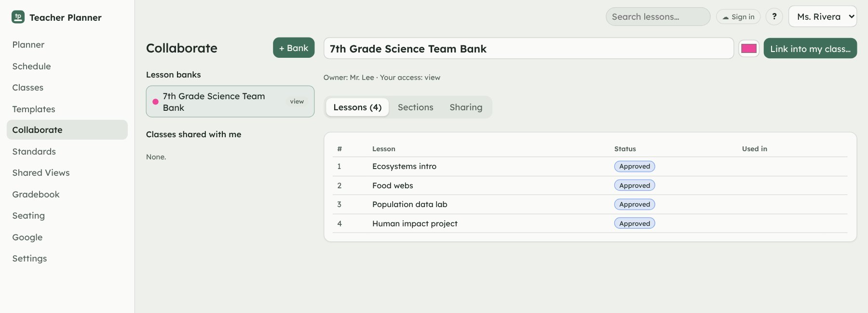Click Approved status for Population data lab
Viewport: 868px width, 313px height.
(635, 204)
